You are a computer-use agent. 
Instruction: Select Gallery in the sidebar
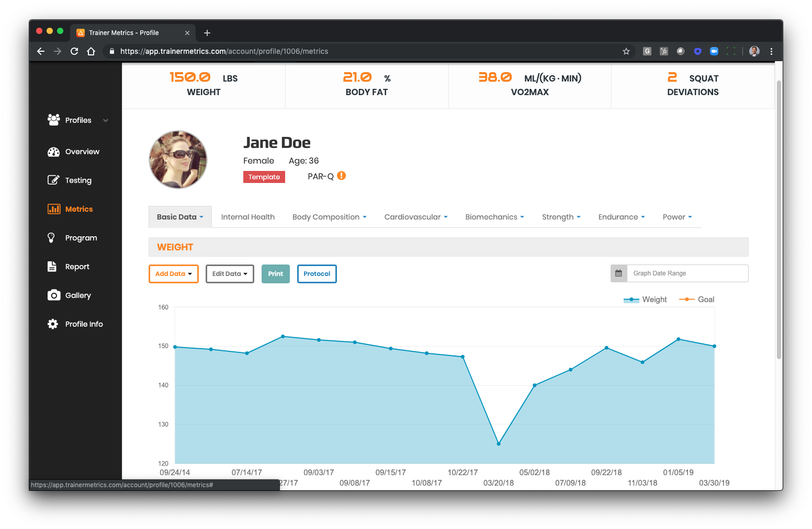click(78, 295)
